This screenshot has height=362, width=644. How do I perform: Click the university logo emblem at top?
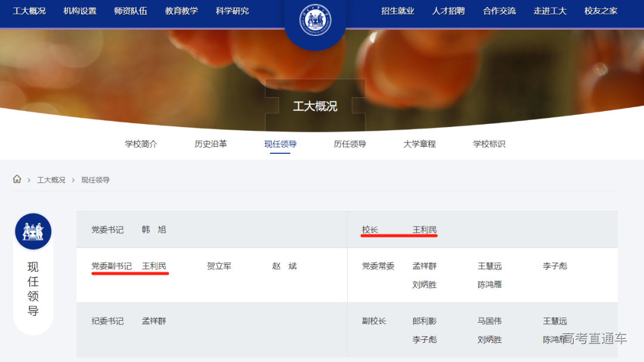(315, 21)
